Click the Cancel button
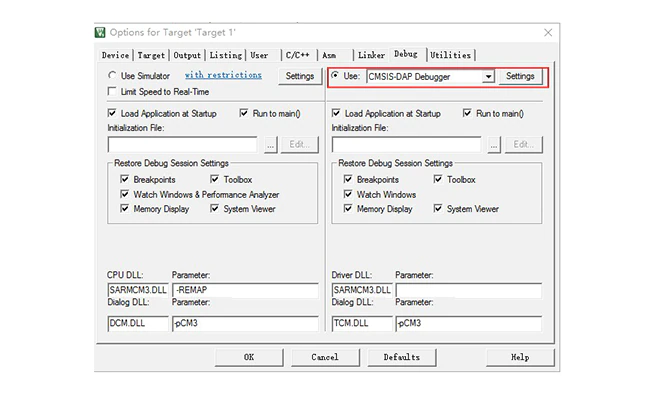Viewport: 652px width, 404px height. 325,357
